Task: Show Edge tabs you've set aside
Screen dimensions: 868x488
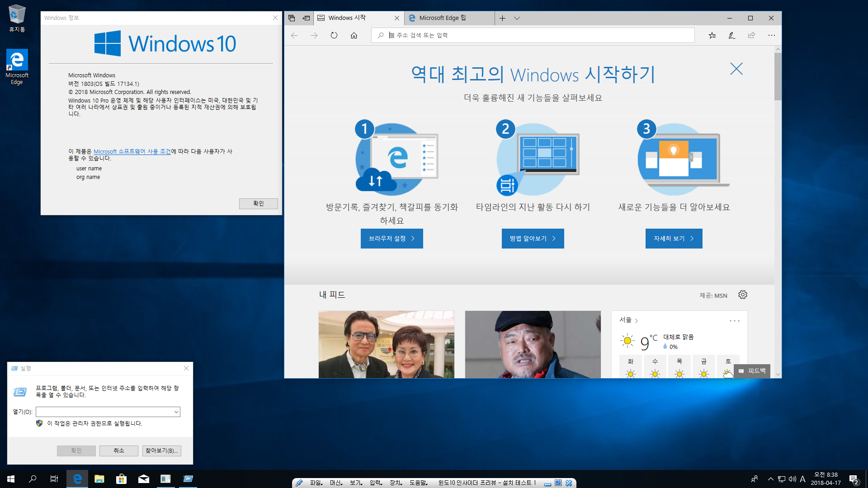Action: click(x=292, y=18)
